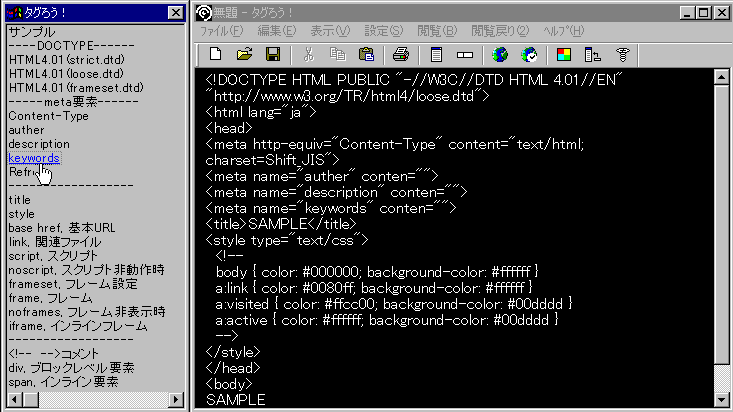Click the editor vertical scrollbar thumb
Image resolution: width=733 pixels, height=412 pixels.
(x=721, y=224)
